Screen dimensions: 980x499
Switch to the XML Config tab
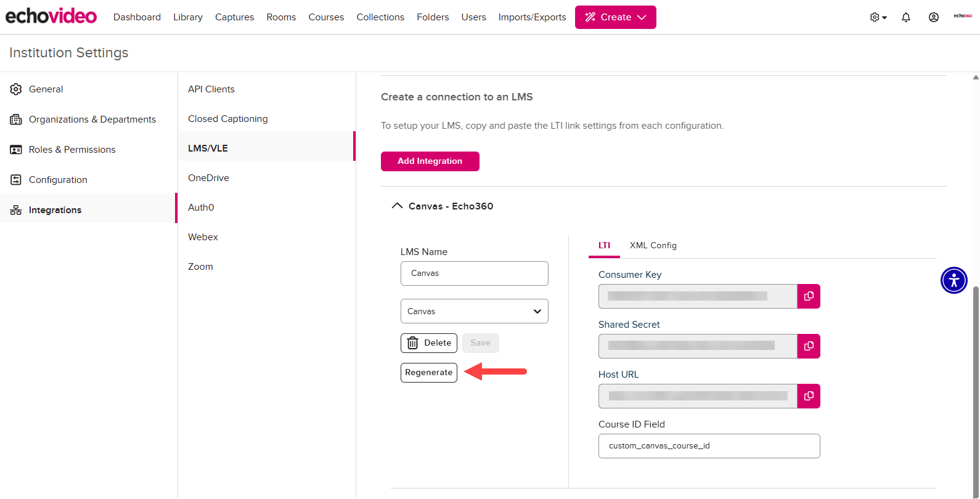pos(653,245)
